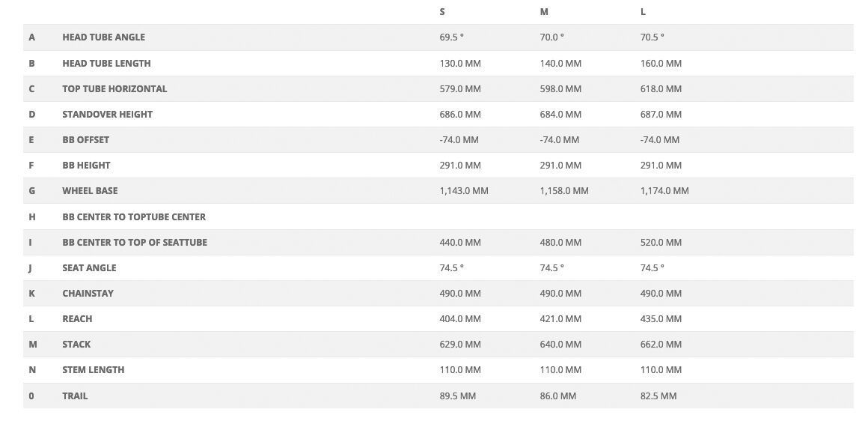Select the REACH row label
This screenshot has height=424, width=868.
[77, 319]
